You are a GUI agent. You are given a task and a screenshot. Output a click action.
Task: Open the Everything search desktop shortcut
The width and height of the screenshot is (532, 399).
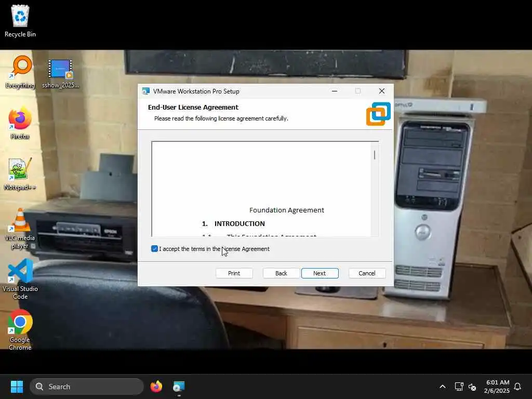pos(20,72)
